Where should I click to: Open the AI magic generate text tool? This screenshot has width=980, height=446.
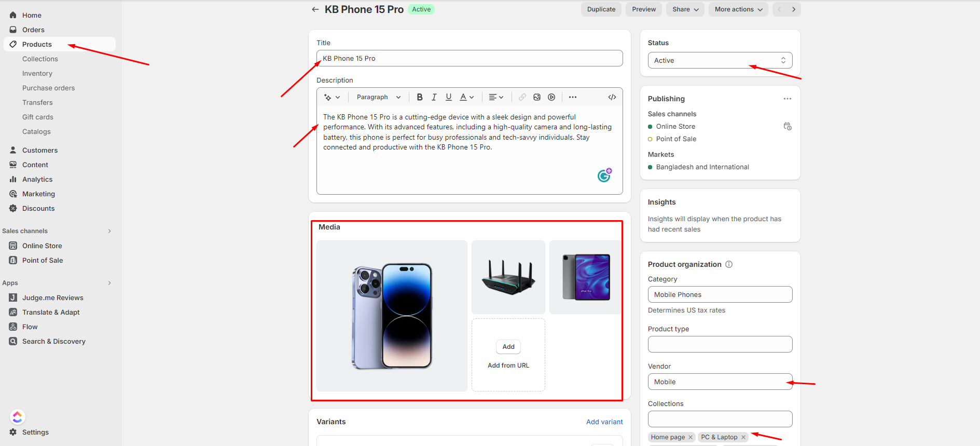point(332,97)
